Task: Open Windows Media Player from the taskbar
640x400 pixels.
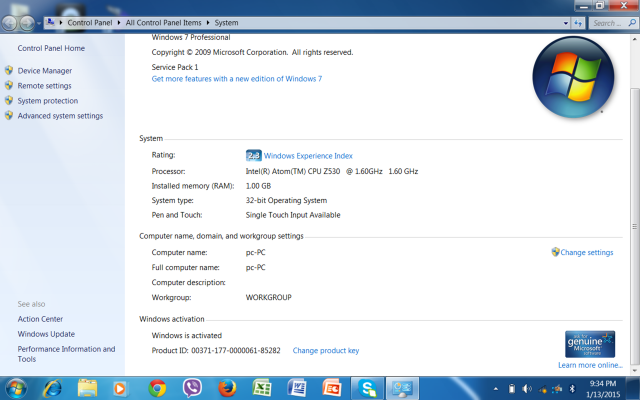Action: pyautogui.click(x=120, y=388)
